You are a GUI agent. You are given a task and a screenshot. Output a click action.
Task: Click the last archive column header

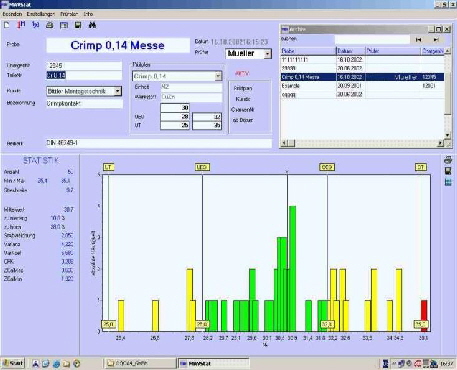[433, 51]
